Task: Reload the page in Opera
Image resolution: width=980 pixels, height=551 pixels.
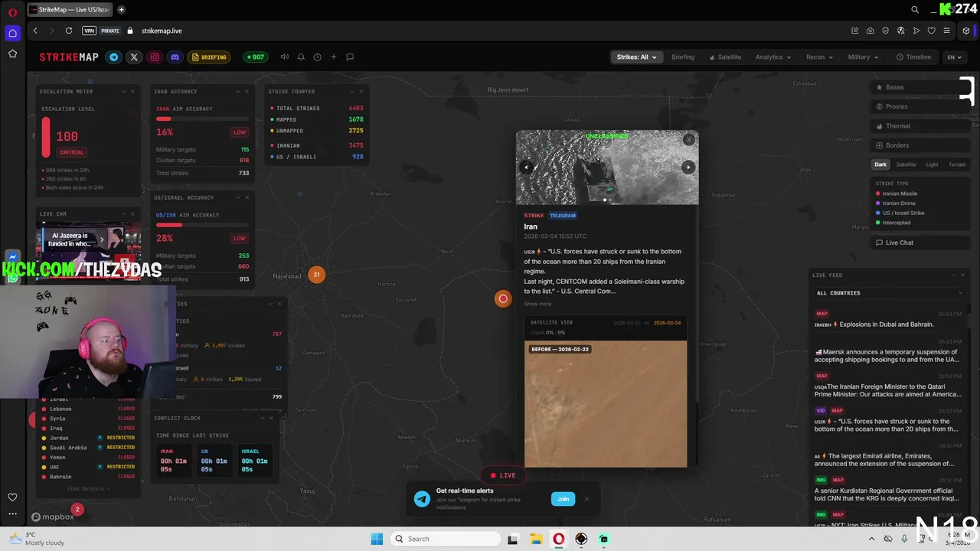Action: (69, 31)
